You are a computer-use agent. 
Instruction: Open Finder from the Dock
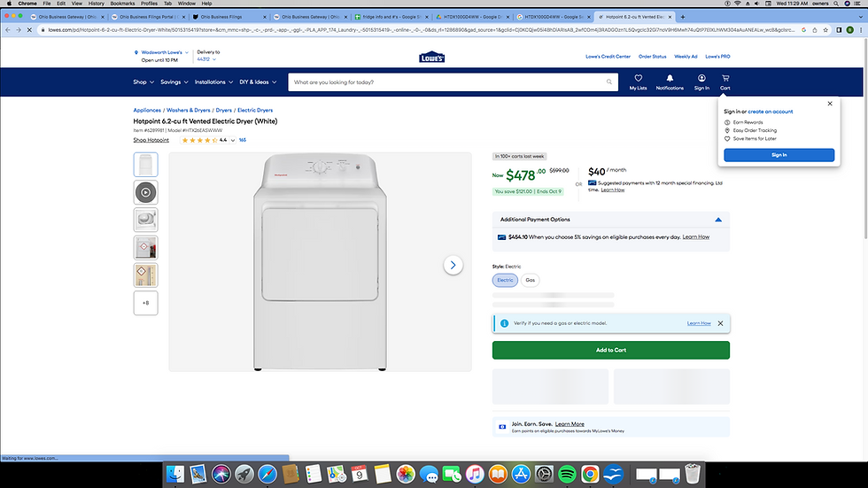[x=175, y=474]
